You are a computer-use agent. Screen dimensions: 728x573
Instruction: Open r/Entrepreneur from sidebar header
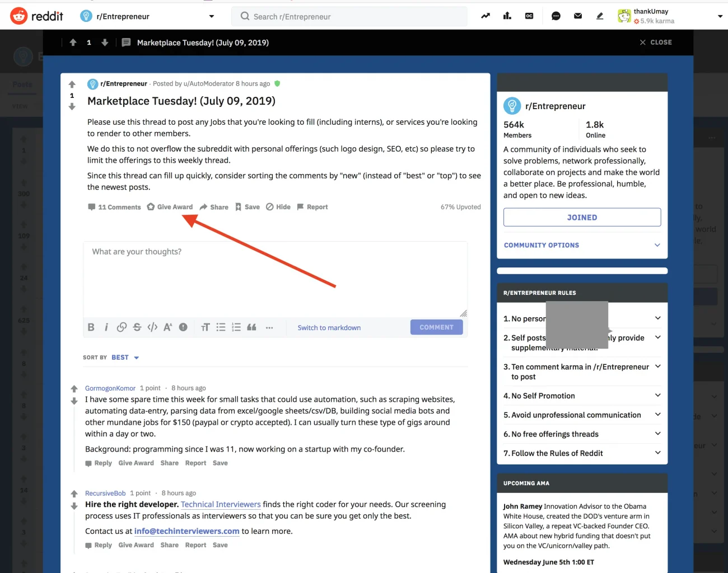pos(555,106)
